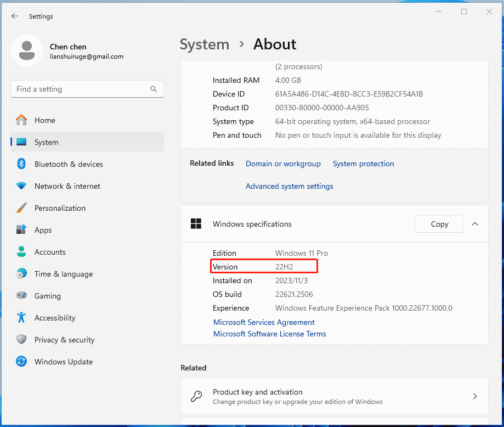Click the back arrow in Settings
This screenshot has height=427, width=504.
[15, 16]
